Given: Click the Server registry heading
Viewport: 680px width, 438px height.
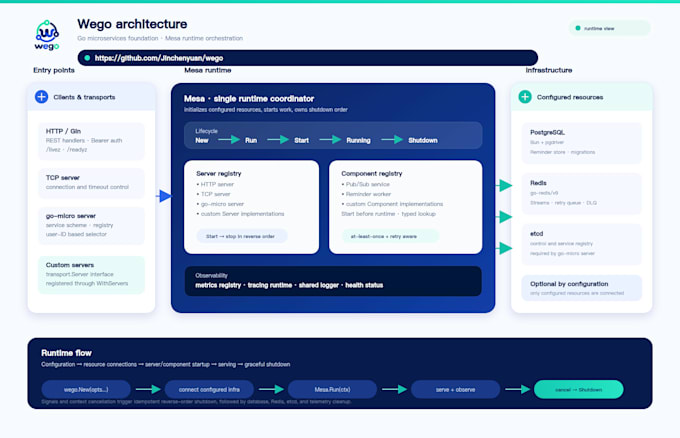Looking at the screenshot, I should [219, 173].
